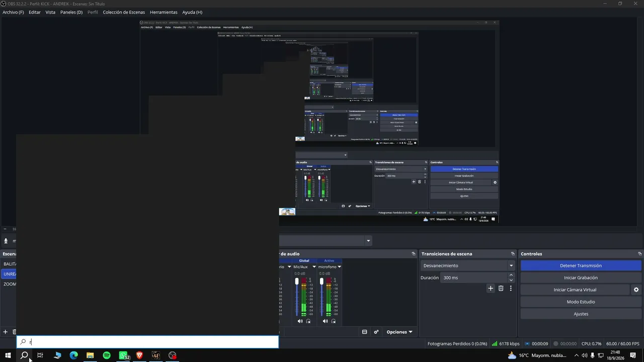This screenshot has width=644, height=362.
Task: Increase the transition Duración value
Action: (511, 275)
